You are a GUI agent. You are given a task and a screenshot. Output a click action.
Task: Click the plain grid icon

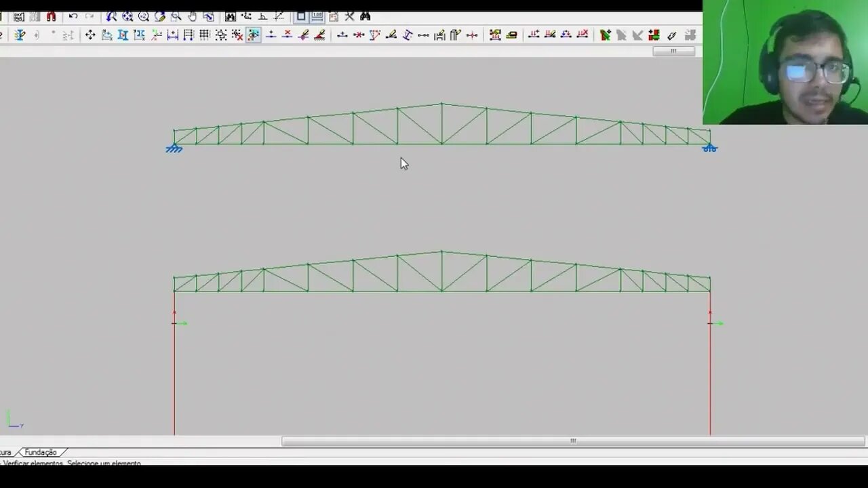205,35
